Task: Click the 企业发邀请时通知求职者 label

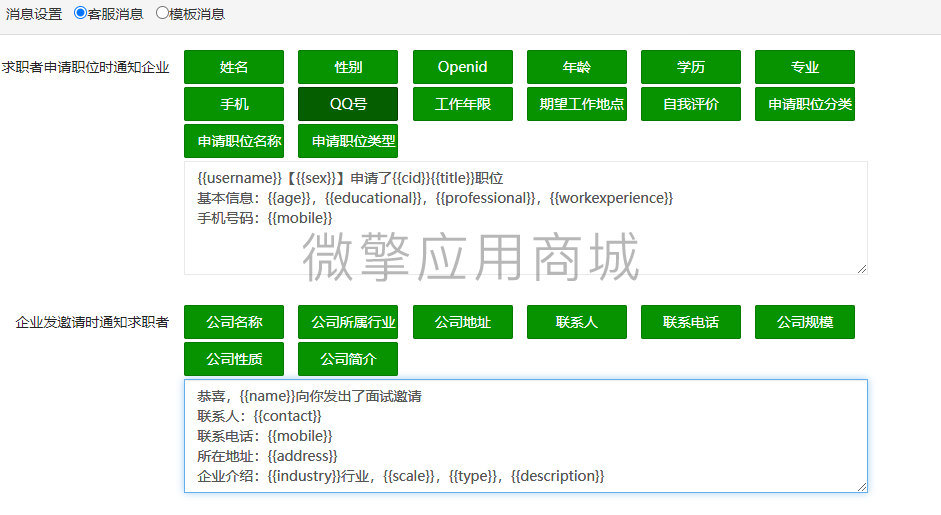Action: coord(92,322)
